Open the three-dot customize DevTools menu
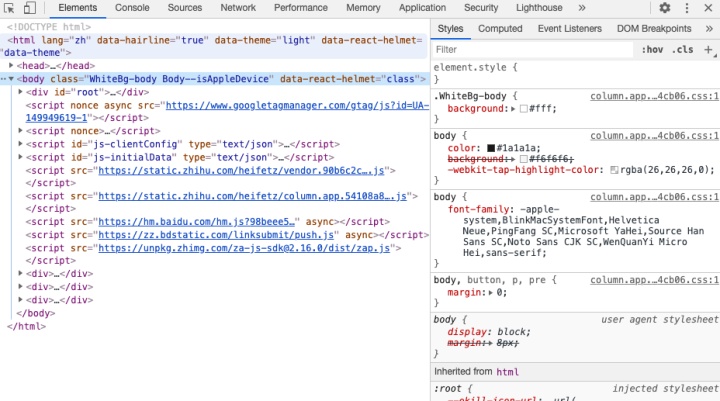Viewport: 720px width, 401px height. (687, 8)
